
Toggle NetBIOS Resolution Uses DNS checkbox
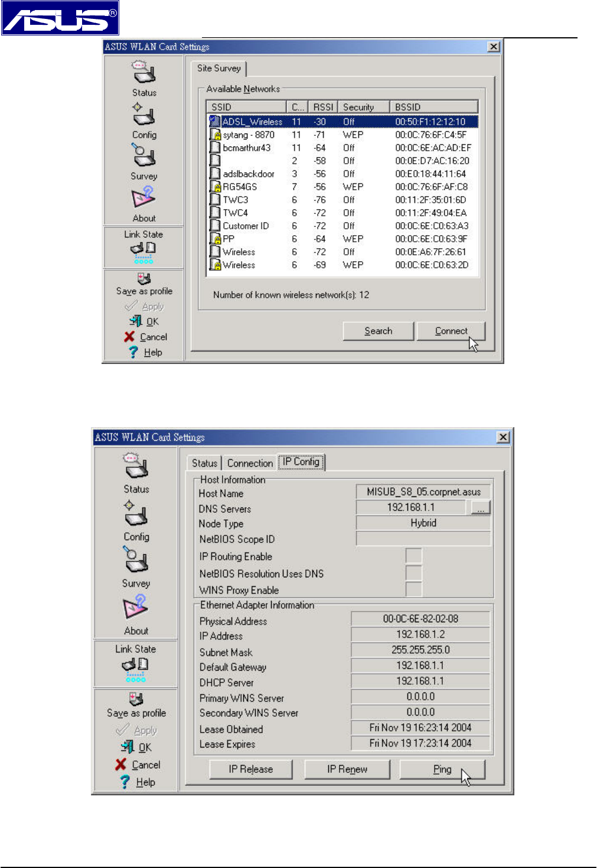(x=414, y=573)
